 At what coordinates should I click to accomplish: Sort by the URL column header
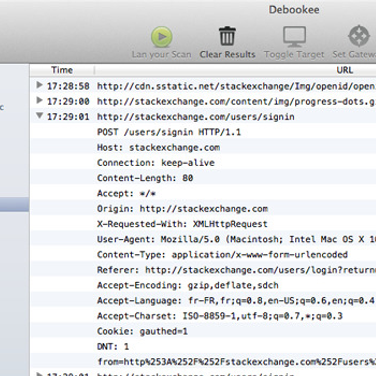pos(345,70)
